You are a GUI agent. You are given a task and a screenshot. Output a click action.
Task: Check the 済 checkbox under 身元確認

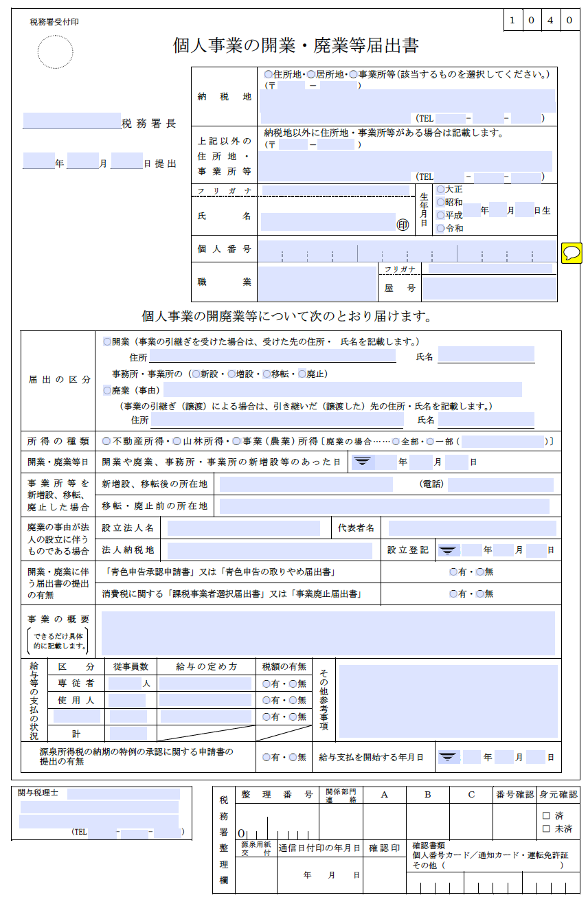pyautogui.click(x=546, y=815)
